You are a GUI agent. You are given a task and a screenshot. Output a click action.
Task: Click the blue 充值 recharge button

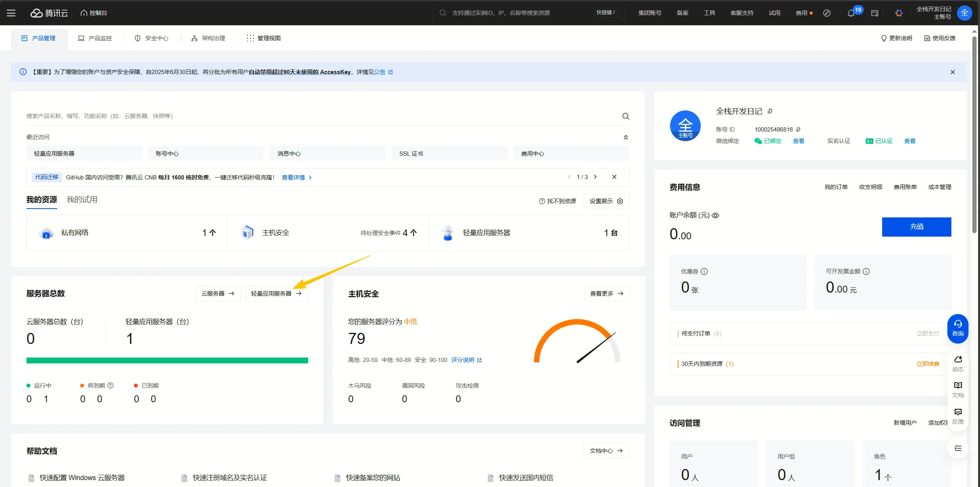click(x=916, y=227)
